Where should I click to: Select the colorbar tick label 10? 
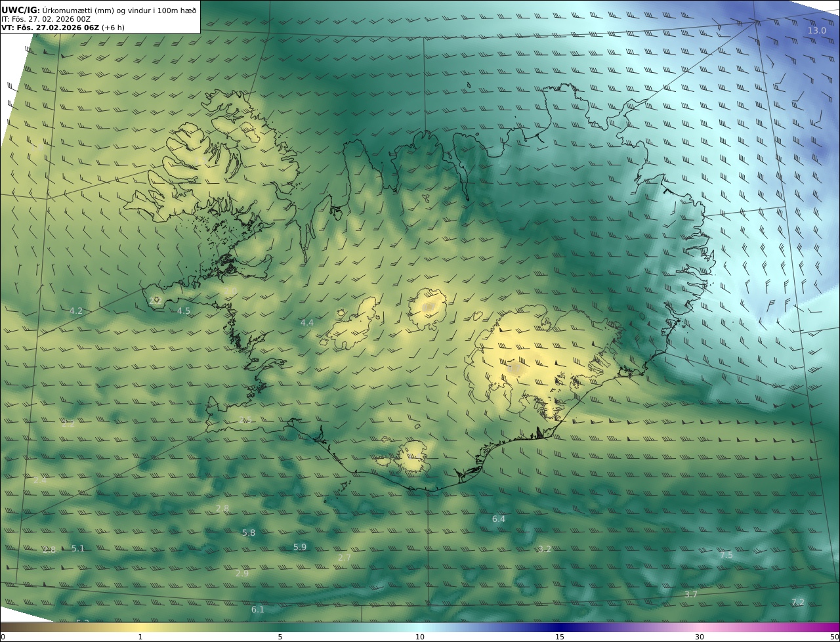[x=420, y=637]
